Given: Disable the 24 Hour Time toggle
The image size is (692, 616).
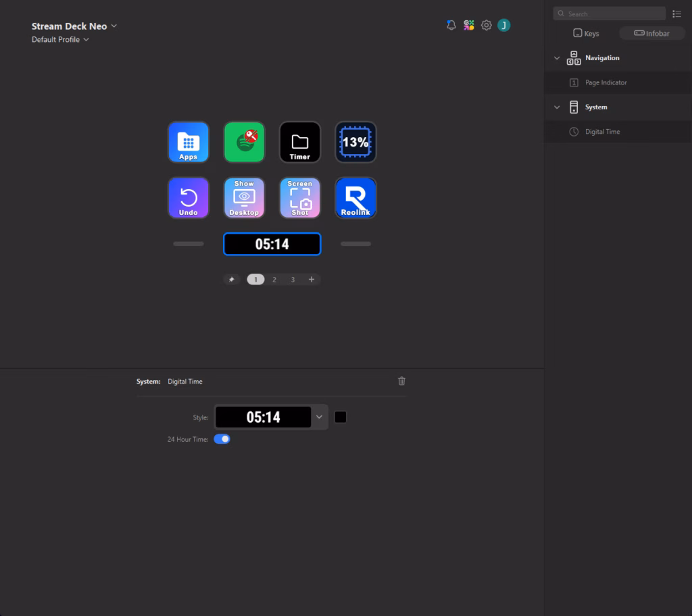Looking at the screenshot, I should tap(222, 439).
